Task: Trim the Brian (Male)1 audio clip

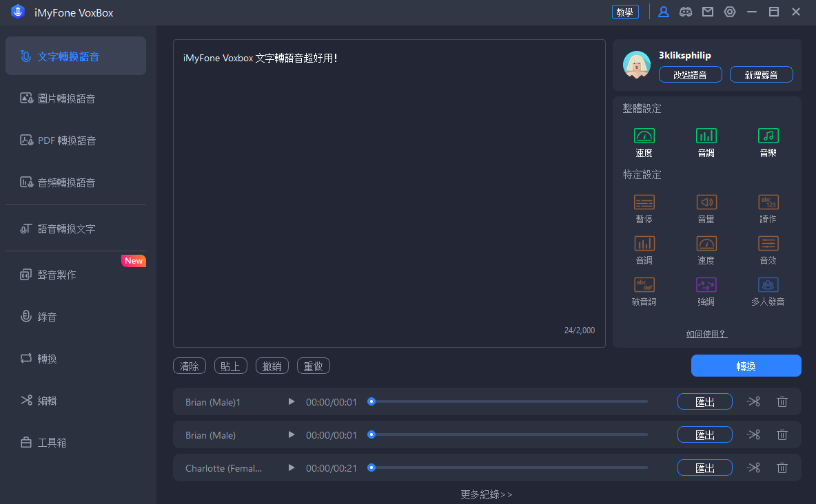Action: click(x=753, y=401)
